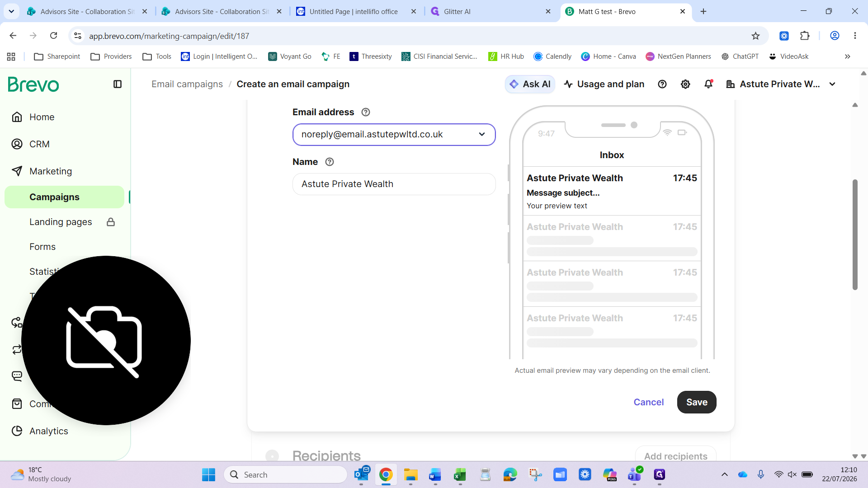868x488 pixels.
Task: Click the blue snowflake extension icon in toolbar
Action: click(x=784, y=36)
